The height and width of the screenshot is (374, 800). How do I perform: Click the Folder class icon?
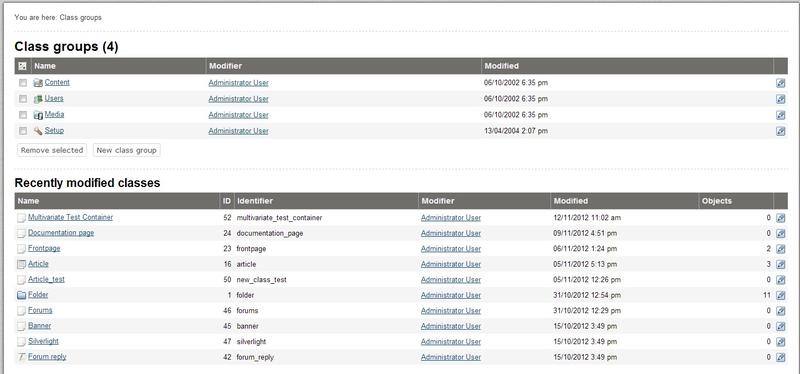click(21, 295)
